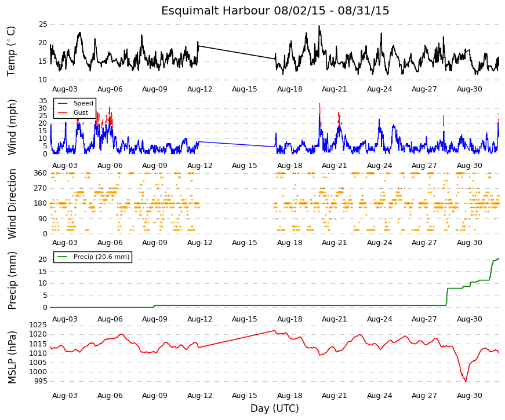
Task: Click the 360 tick on wind direction axis
Action: coord(41,173)
